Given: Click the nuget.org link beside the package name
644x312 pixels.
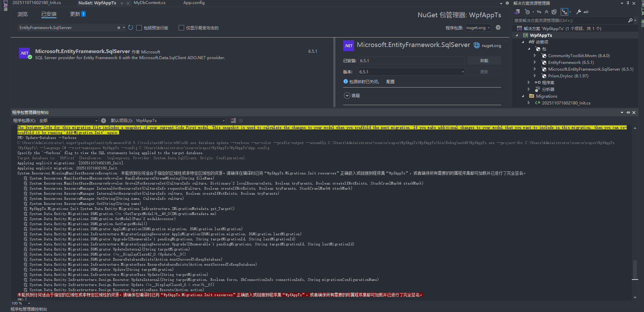Looking at the screenshot, I should [x=491, y=46].
